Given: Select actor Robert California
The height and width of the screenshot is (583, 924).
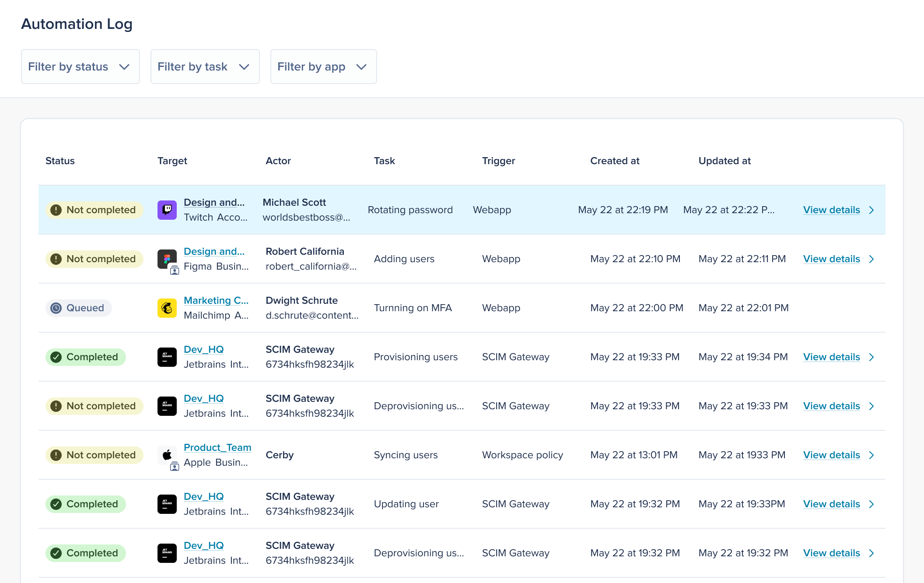Looking at the screenshot, I should 305,252.
